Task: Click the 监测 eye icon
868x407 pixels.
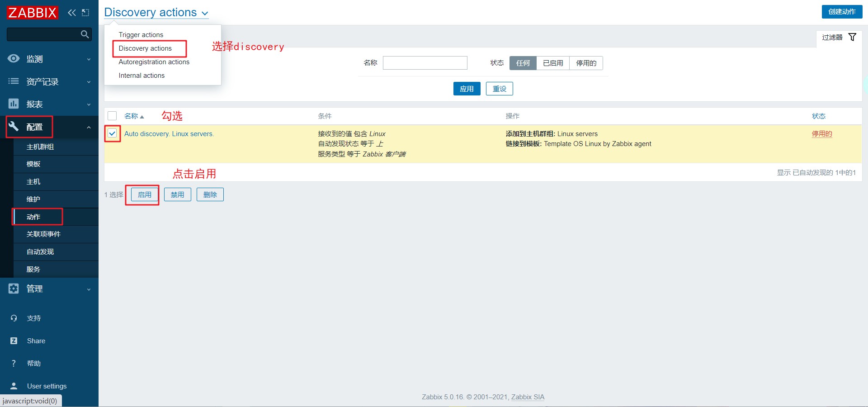Action: [x=14, y=59]
